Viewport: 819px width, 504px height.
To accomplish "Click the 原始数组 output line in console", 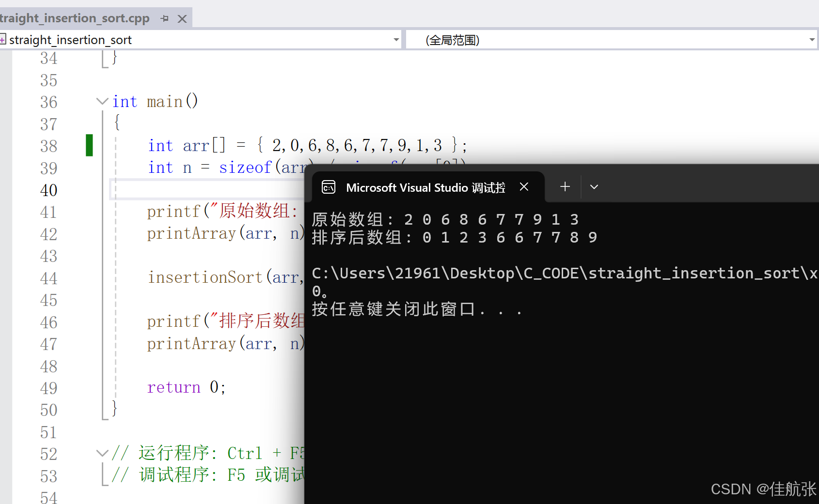I will coord(445,219).
